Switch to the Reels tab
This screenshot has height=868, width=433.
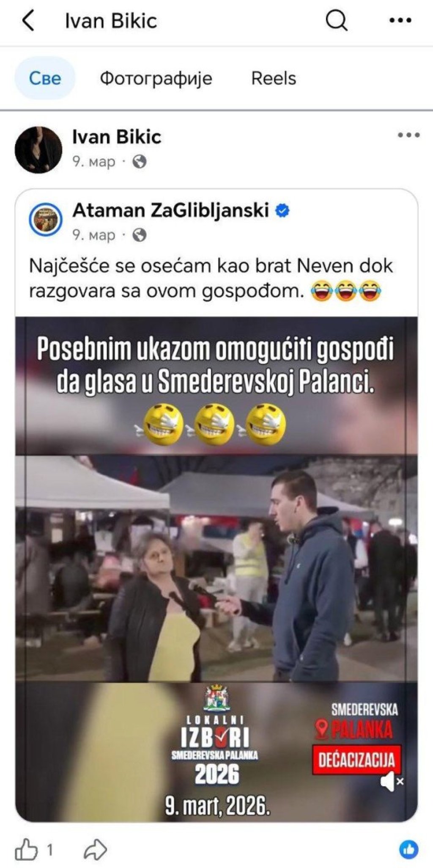coord(274,78)
